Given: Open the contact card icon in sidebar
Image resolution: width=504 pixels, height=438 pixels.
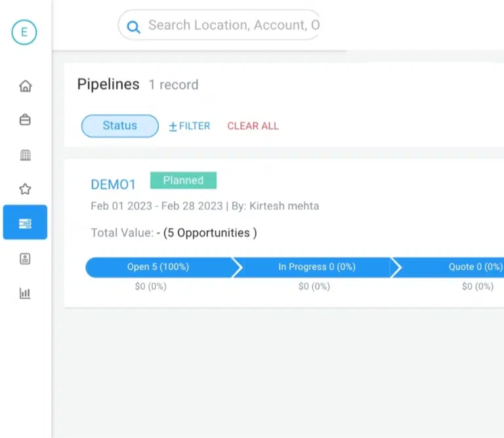Looking at the screenshot, I should click(25, 258).
